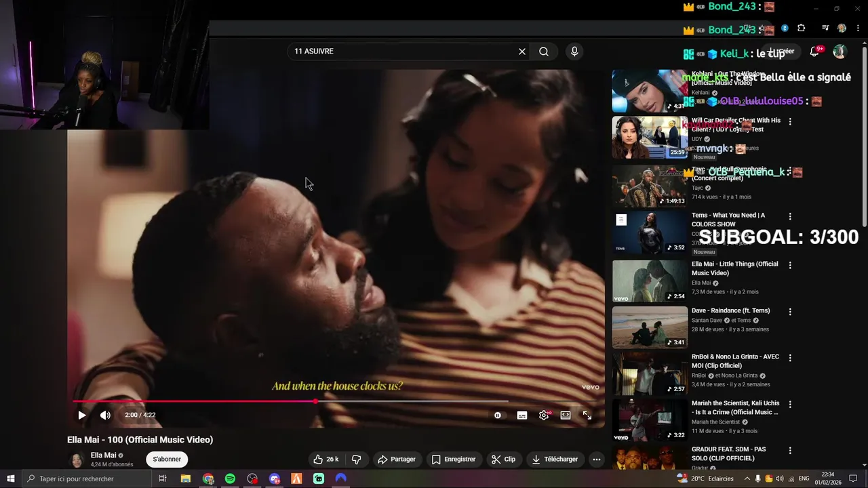Open more actions menu under video
The width and height of the screenshot is (868, 488).
pos(597,460)
